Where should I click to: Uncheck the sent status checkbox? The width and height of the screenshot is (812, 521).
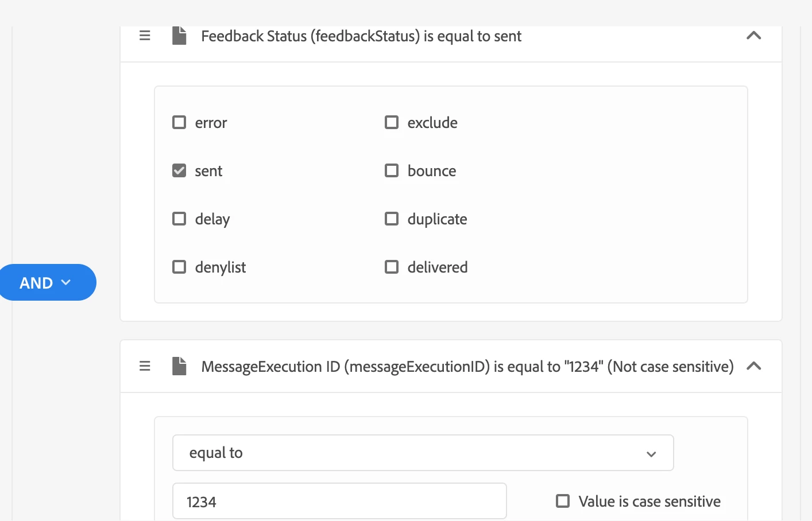[x=179, y=170]
